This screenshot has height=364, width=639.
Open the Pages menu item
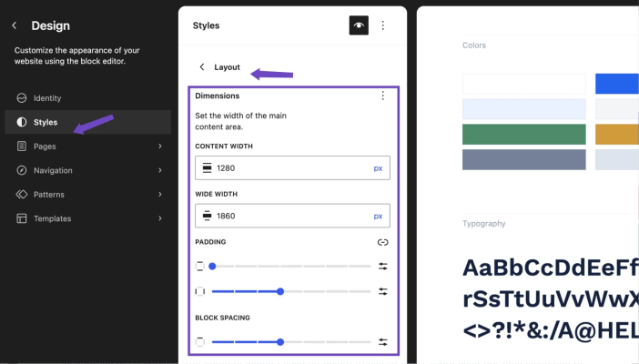point(87,147)
